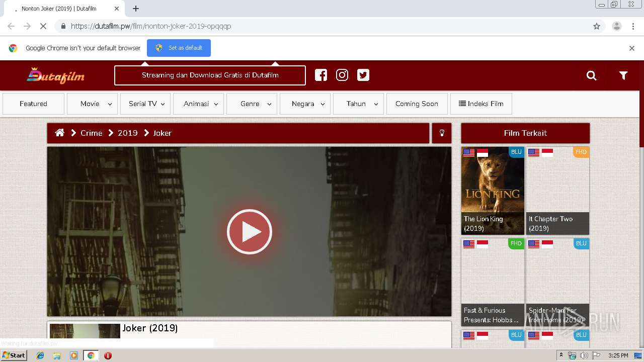The width and height of the screenshot is (644, 362).
Task: Open the filter funnel icon
Action: (623, 75)
